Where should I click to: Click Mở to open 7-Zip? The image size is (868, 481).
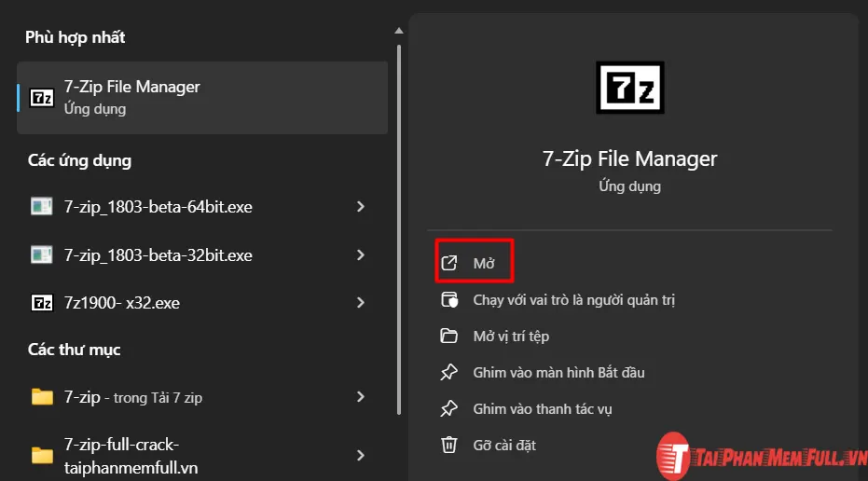475,263
